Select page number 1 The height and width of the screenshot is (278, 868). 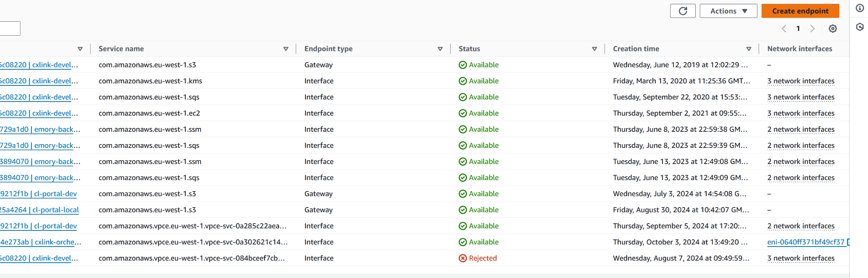[x=798, y=28]
